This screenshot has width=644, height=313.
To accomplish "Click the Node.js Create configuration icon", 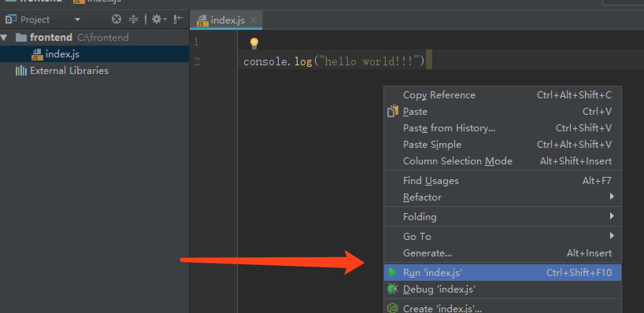I will 392,308.
